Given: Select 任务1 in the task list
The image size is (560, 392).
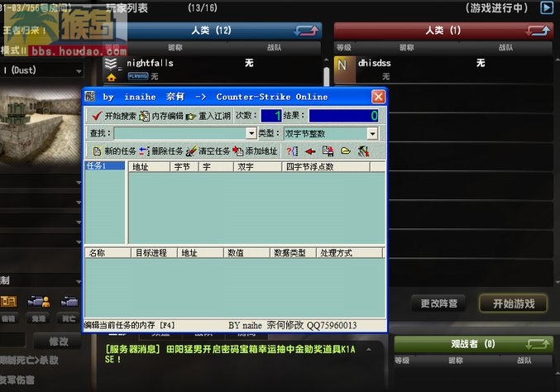Looking at the screenshot, I should [105, 165].
